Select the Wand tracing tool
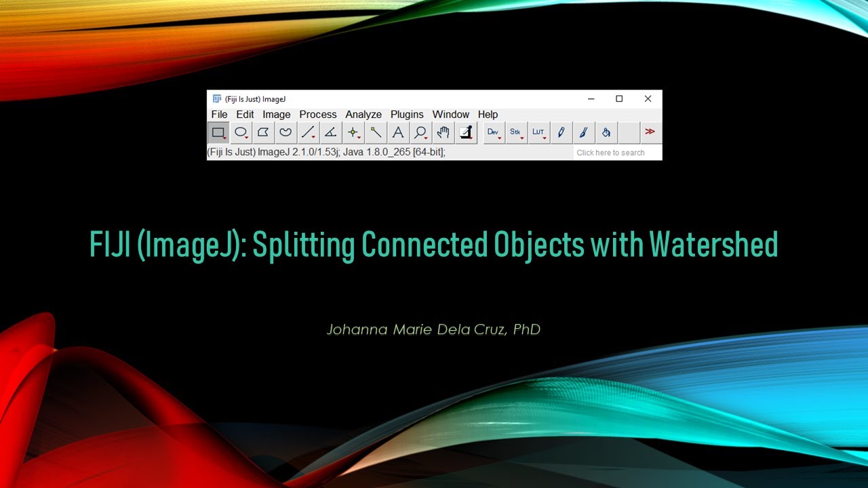The width and height of the screenshot is (868, 488). click(376, 132)
